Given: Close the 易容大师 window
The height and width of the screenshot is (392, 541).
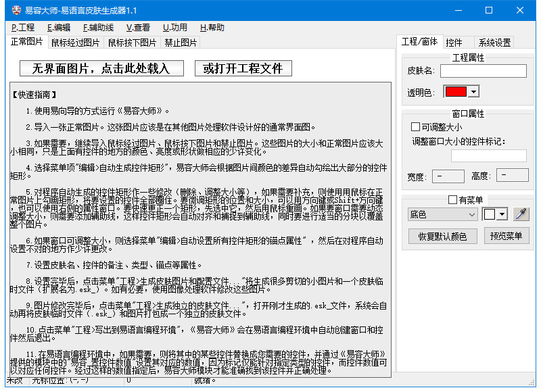Looking at the screenshot, I should pos(520,10).
